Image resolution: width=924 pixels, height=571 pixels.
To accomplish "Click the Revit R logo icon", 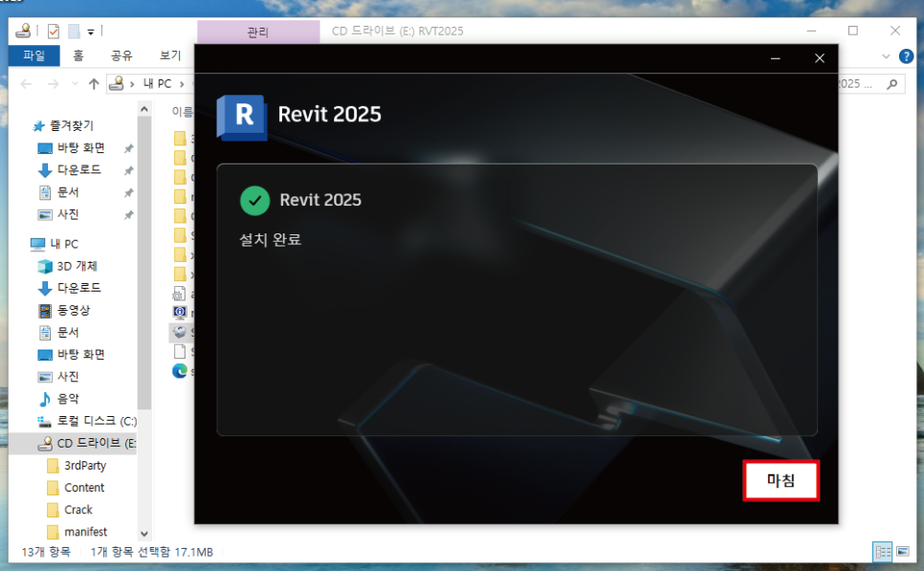I will click(x=242, y=117).
